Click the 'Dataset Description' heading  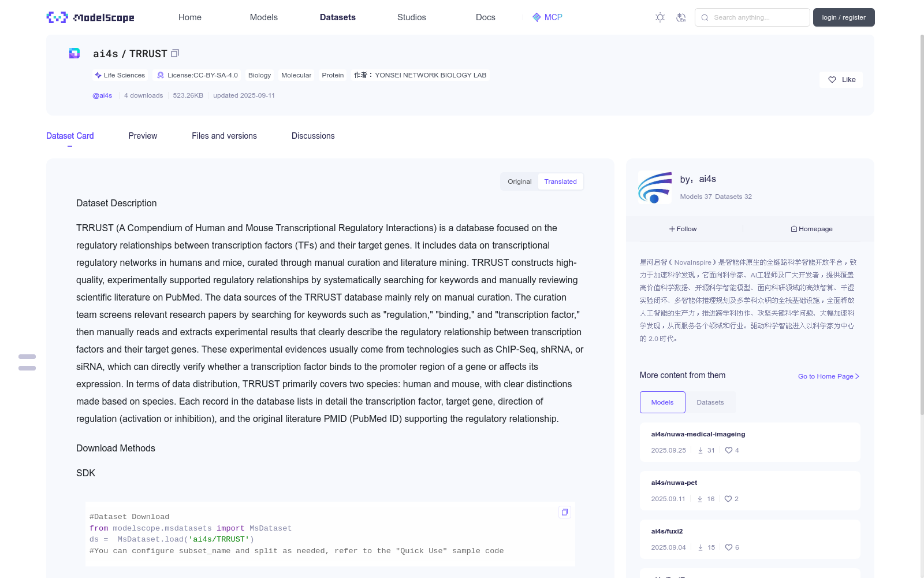(x=117, y=203)
